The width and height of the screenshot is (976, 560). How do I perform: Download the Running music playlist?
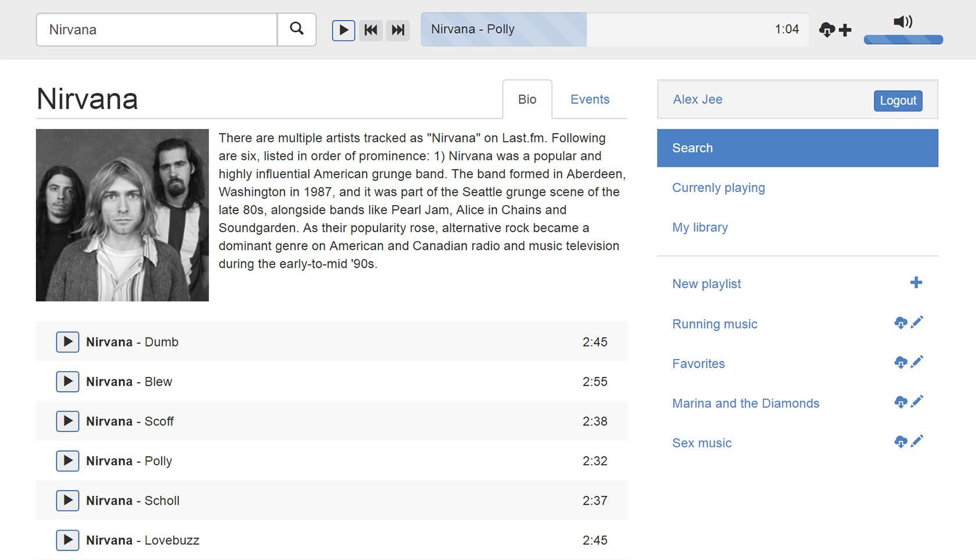[x=900, y=322]
